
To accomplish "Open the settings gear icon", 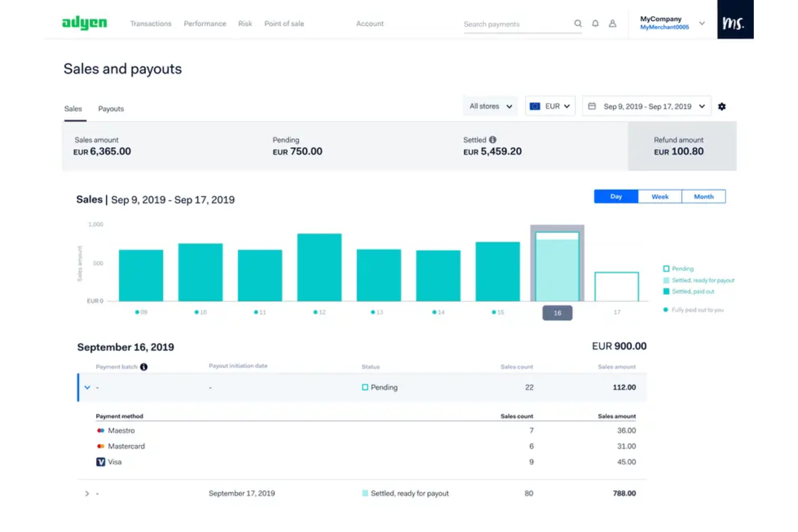I will coord(722,106).
